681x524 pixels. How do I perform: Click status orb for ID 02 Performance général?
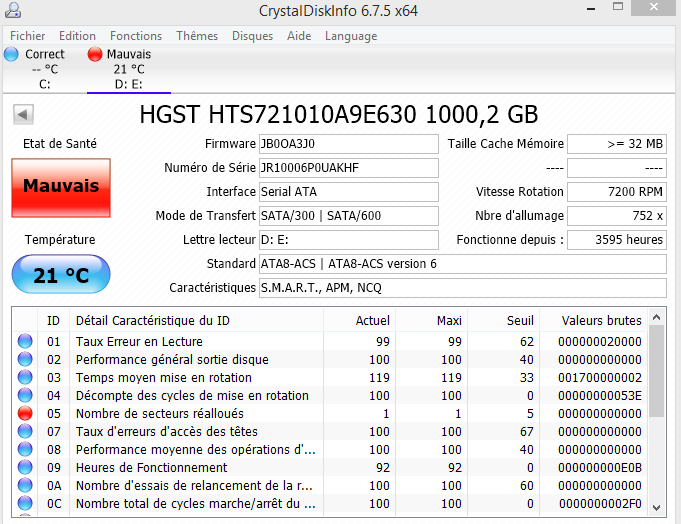tap(25, 359)
